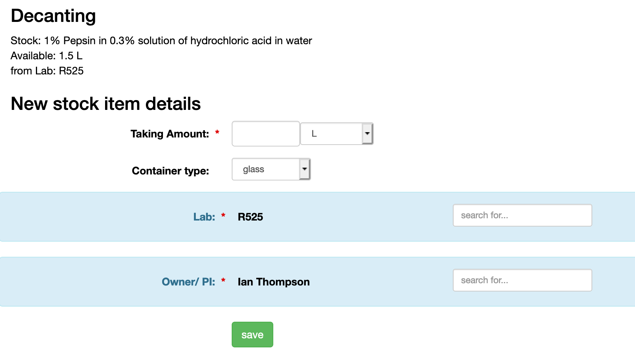
Task: Focus the Owner/PI search field
Action: 522,280
